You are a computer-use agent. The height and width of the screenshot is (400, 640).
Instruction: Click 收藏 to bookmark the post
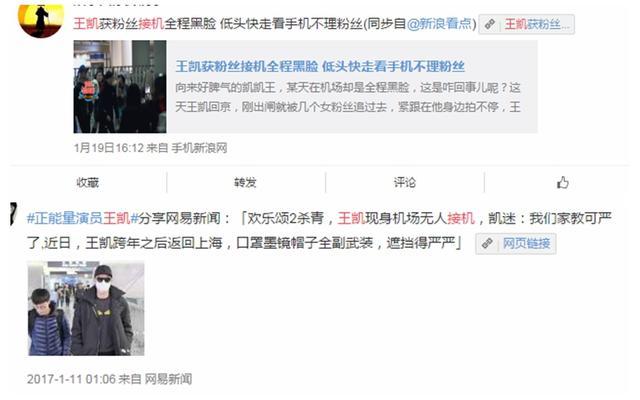coord(87,182)
